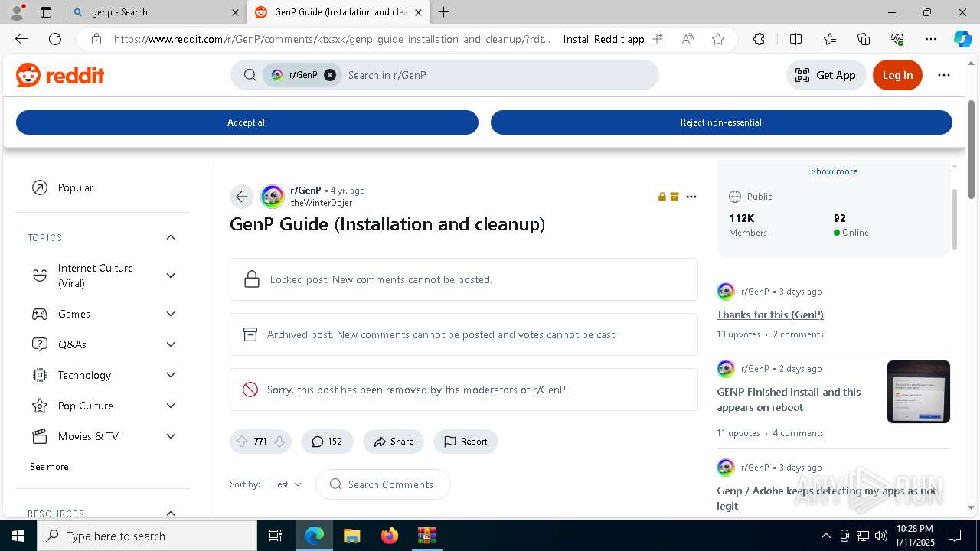Expand the Movies & TV topic
This screenshot has height=551, width=980.
coord(171,436)
